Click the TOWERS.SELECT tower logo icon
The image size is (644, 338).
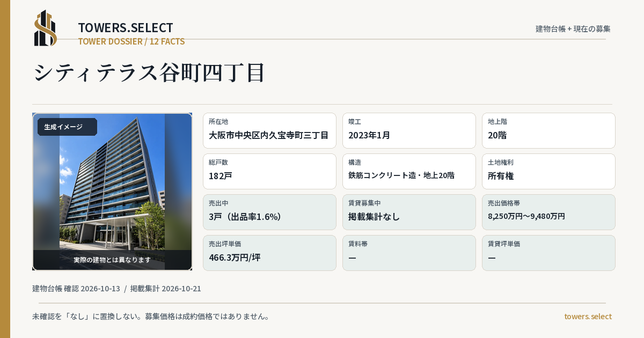46,28
